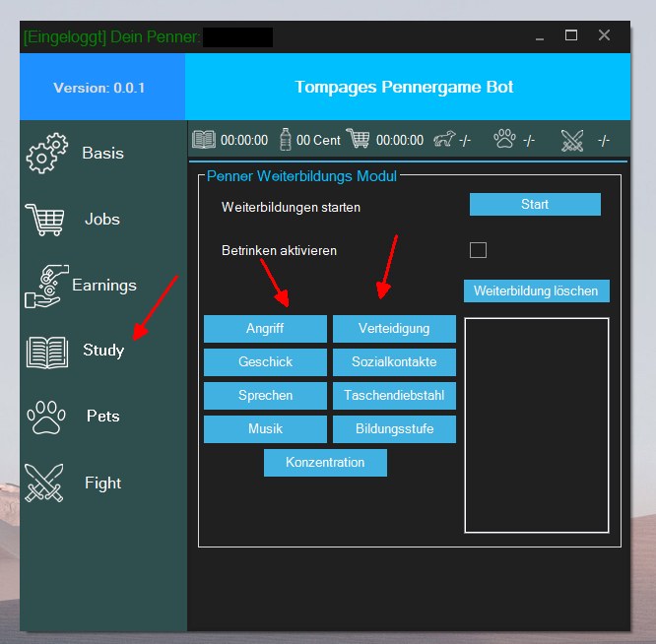
Task: Open the Jobs section label
Action: (102, 219)
